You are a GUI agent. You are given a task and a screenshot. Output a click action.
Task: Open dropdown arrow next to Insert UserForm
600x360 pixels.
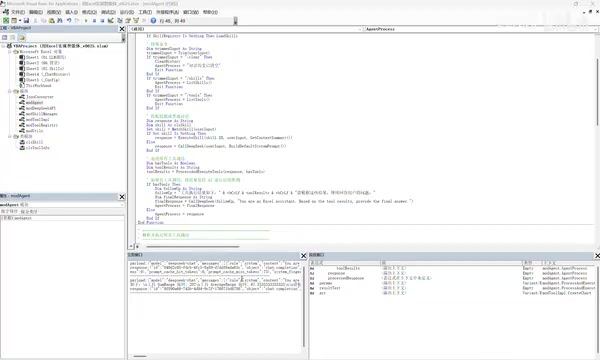tap(20, 21)
